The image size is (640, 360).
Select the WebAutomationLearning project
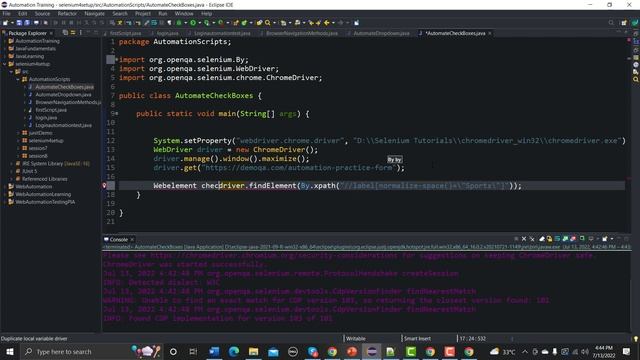[43, 194]
